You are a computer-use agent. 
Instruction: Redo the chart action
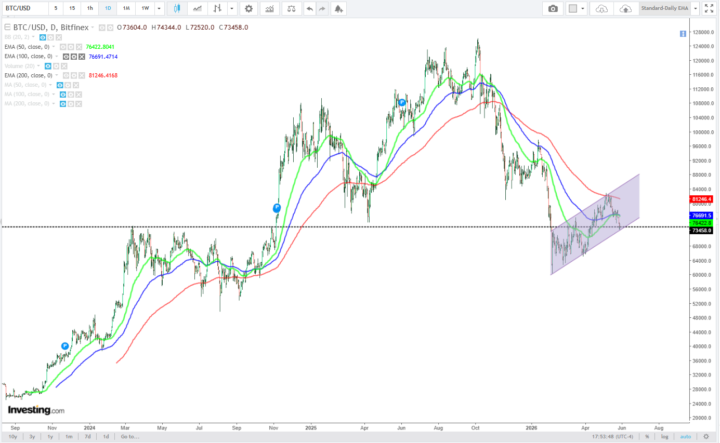click(x=322, y=9)
